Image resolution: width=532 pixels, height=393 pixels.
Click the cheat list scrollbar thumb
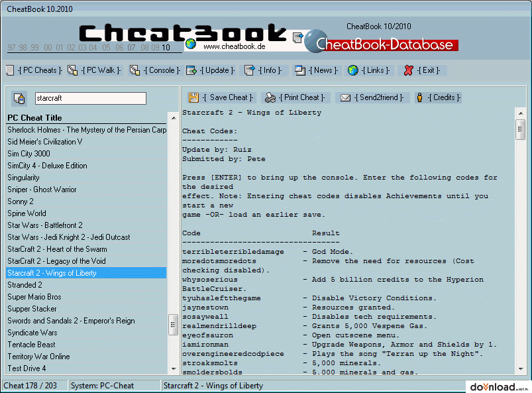pyautogui.click(x=173, y=325)
